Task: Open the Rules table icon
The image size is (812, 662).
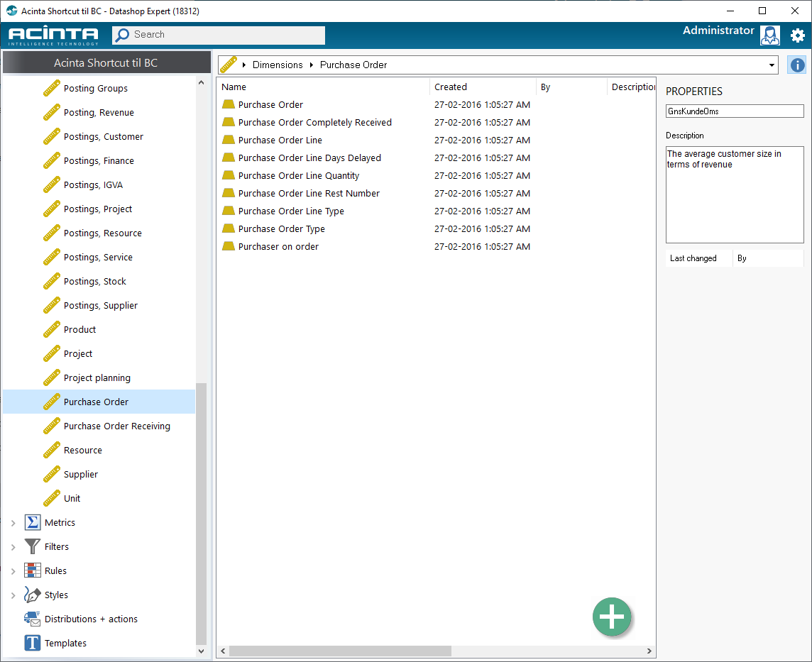Action: 32,570
